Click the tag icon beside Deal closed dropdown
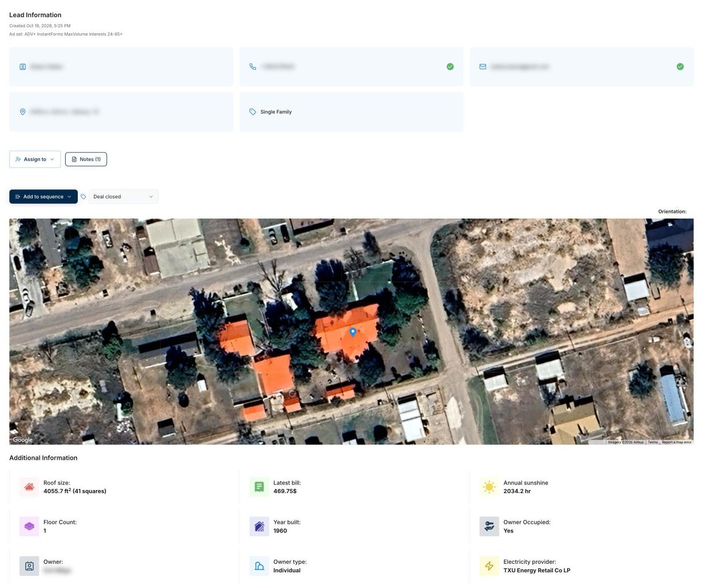Image resolution: width=703 pixels, height=588 pixels. point(83,197)
